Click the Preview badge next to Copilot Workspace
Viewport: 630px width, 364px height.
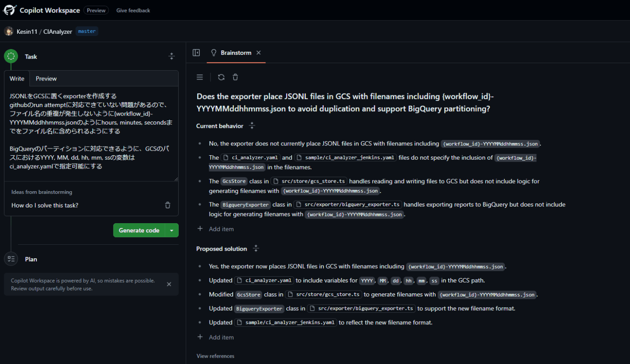[x=96, y=10]
